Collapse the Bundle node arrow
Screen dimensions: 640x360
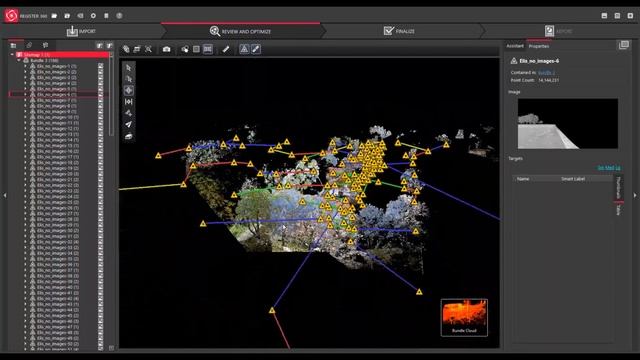pos(19,60)
